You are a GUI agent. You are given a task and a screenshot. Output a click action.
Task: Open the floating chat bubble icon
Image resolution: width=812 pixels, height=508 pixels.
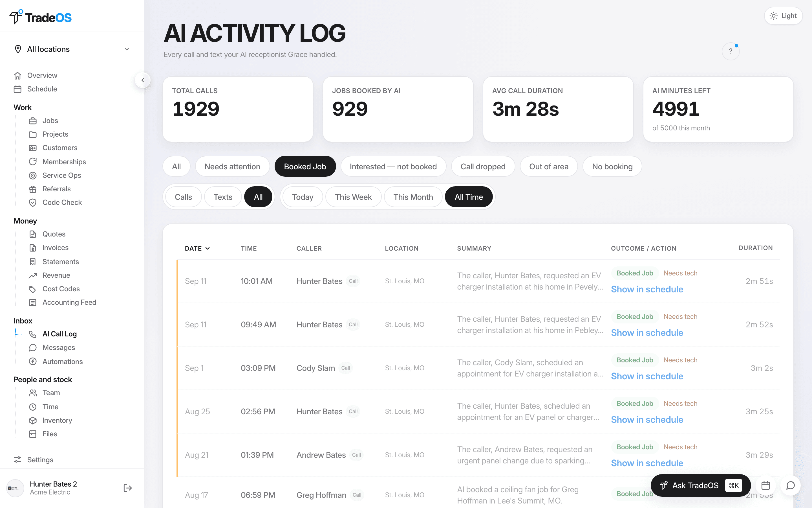791,485
